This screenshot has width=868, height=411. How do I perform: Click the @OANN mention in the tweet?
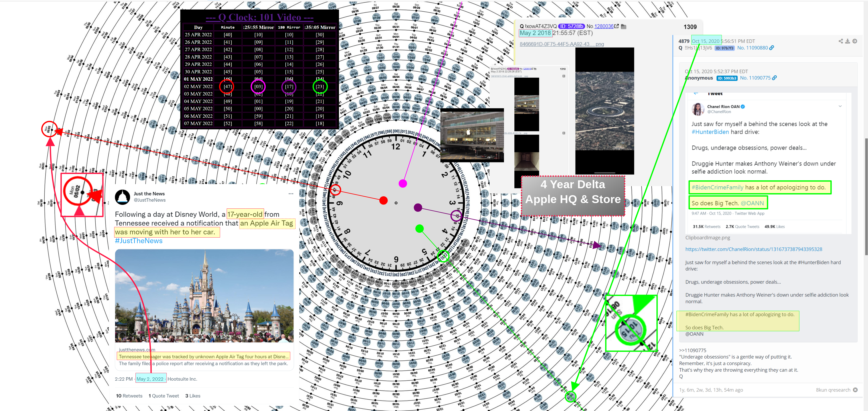752,203
